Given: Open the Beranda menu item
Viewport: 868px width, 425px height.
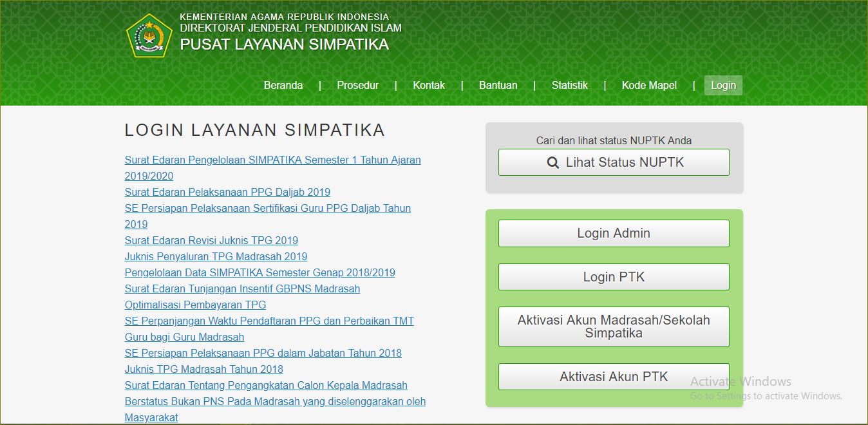Looking at the screenshot, I should click(x=283, y=85).
